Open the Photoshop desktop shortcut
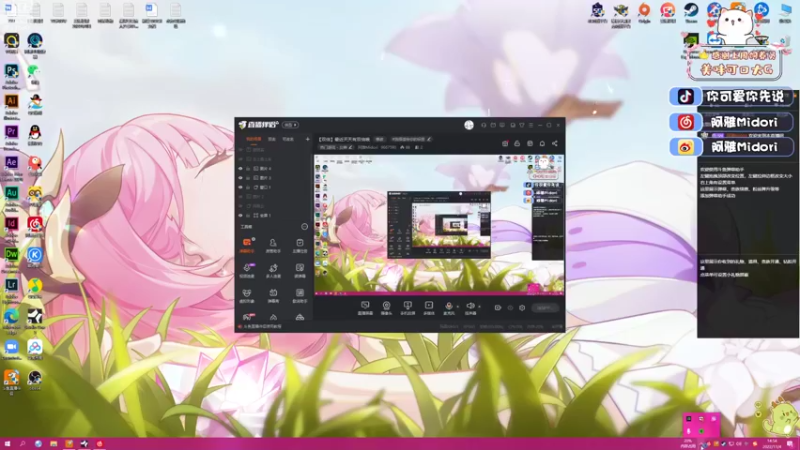 [11, 75]
